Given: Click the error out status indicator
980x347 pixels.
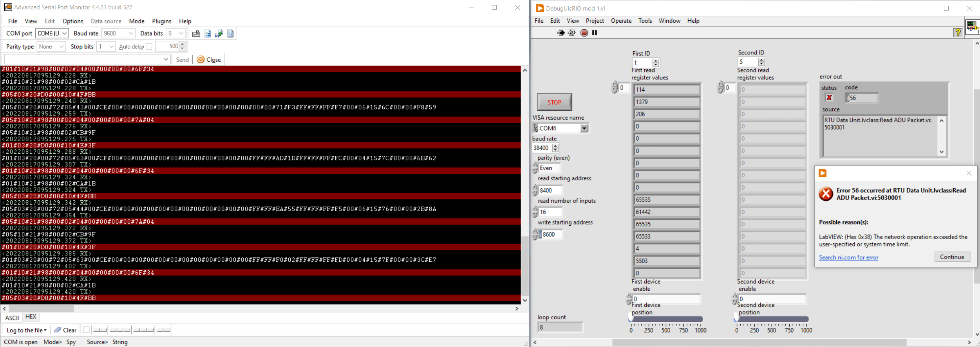Looking at the screenshot, I should coord(829,97).
